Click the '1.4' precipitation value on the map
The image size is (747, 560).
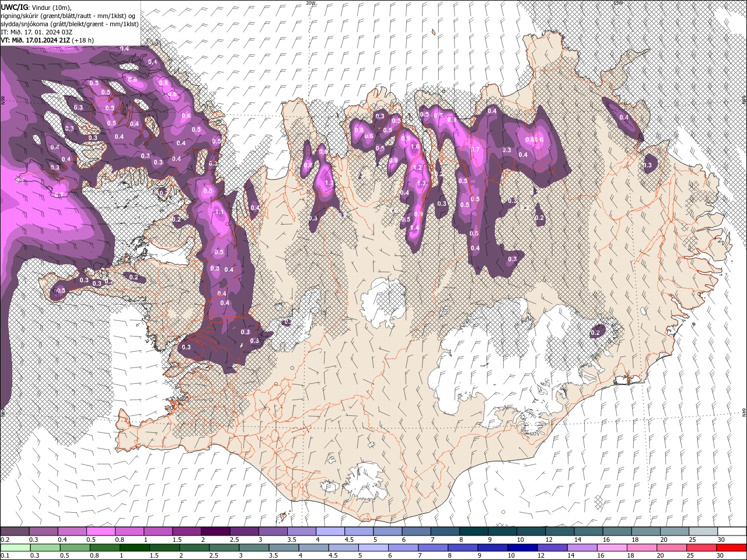[x=415, y=228]
